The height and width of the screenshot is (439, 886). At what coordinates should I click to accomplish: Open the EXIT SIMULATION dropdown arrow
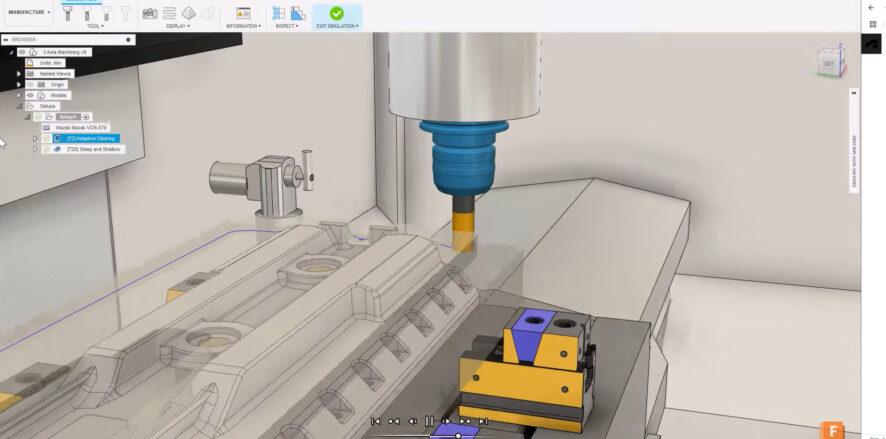point(357,26)
